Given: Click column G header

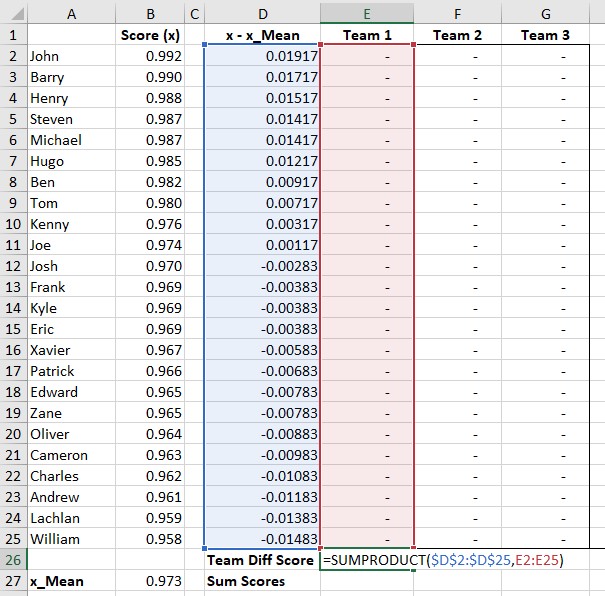Looking at the screenshot, I should point(546,14).
